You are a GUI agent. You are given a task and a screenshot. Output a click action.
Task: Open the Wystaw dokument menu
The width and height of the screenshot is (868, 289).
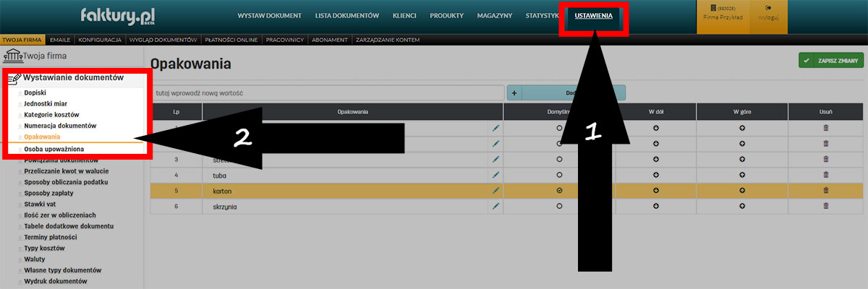point(270,15)
